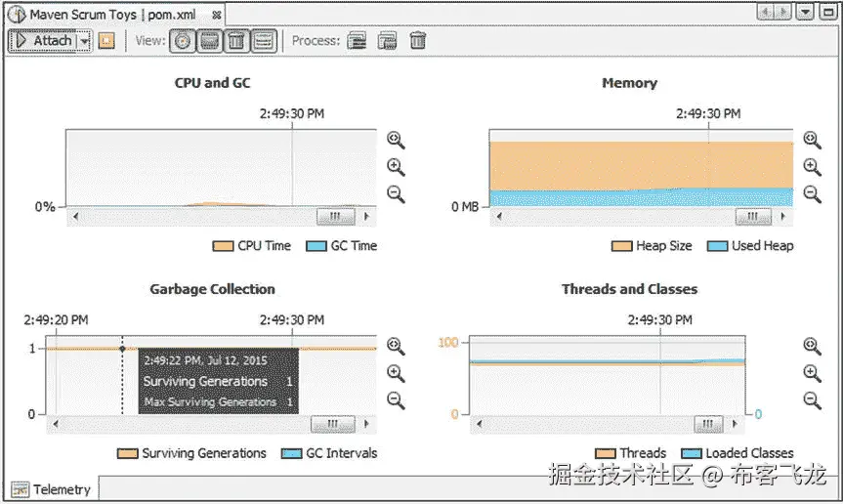Click the fit-to-view zoom icon on the Garbage Collection chart

tap(396, 346)
